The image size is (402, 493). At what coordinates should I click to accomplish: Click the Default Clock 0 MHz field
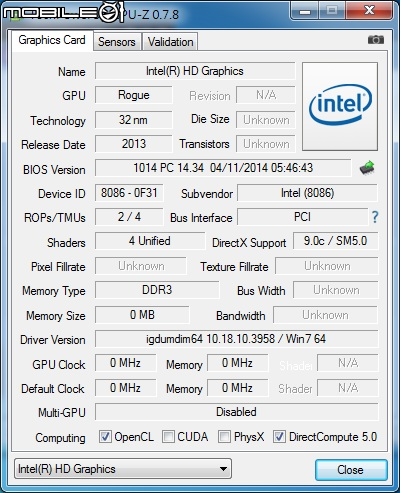tap(125, 388)
